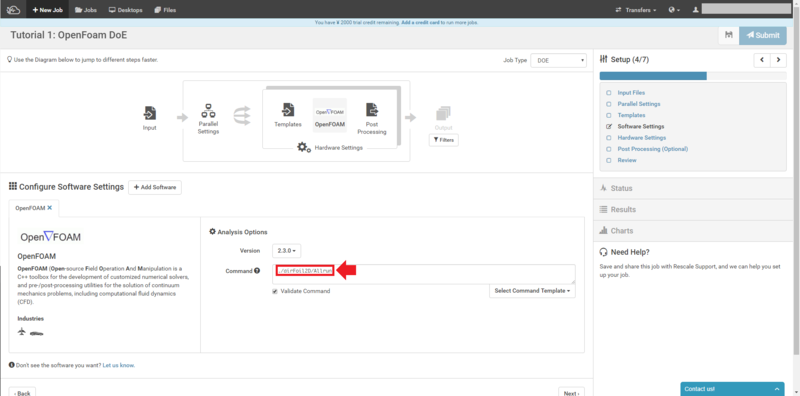800x396 pixels.
Task: Open the output Filters button
Action: click(x=443, y=140)
